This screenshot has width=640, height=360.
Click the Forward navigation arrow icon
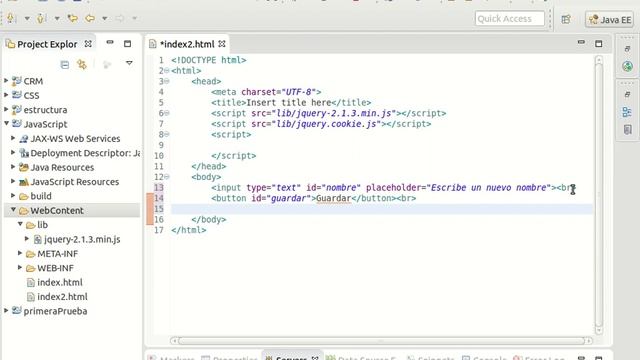[x=120, y=18]
